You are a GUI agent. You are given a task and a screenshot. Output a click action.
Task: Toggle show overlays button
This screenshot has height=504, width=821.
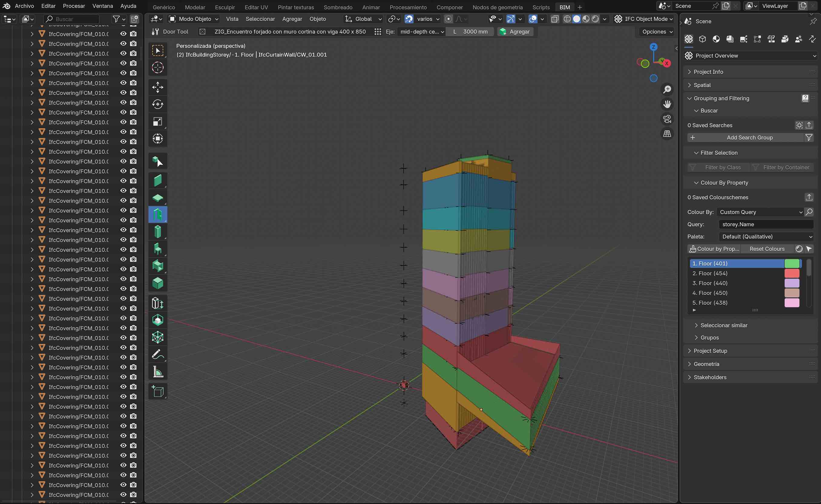533,19
